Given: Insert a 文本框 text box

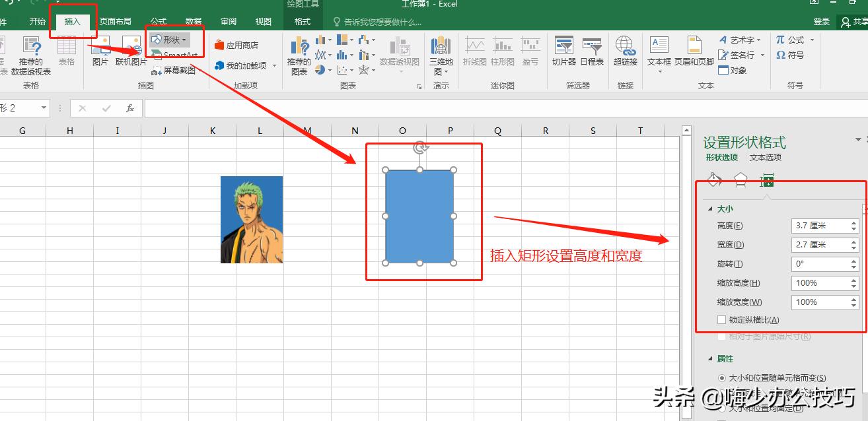Looking at the screenshot, I should 659,54.
